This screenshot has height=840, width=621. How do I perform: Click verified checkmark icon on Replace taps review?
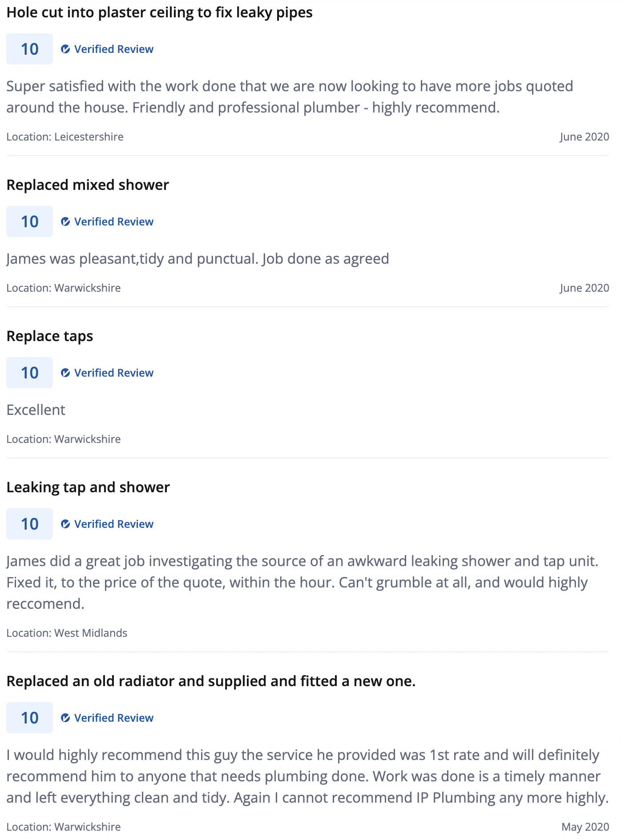65,373
